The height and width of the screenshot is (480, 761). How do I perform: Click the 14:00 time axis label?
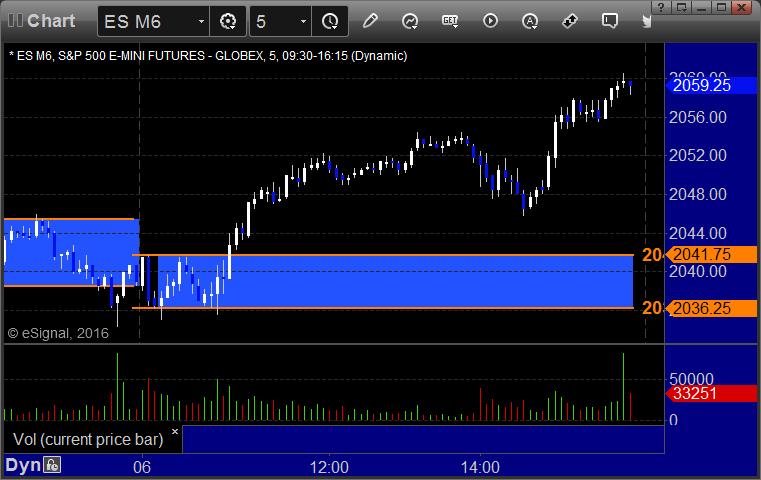point(480,467)
